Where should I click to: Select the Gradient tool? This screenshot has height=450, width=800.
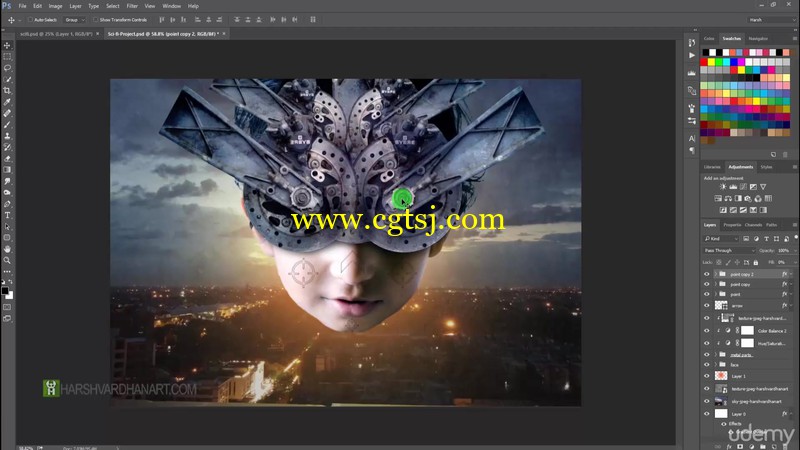(7, 170)
